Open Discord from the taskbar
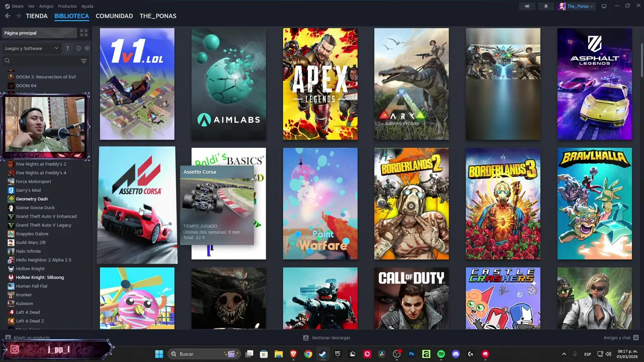Image resolution: width=644 pixels, height=362 pixels. pyautogui.click(x=456, y=354)
